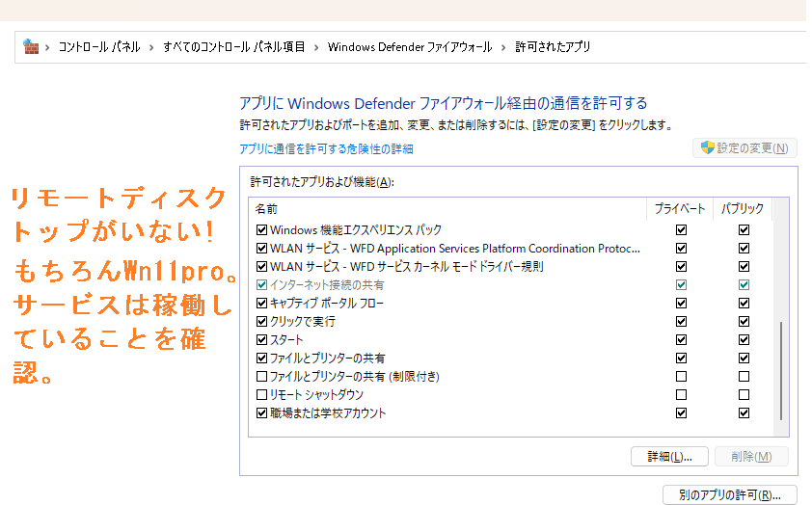Screen dimensions: 812x505
Task: Navigate to Windows Defender ファイアウォール breadcrumb
Action: click(x=410, y=47)
